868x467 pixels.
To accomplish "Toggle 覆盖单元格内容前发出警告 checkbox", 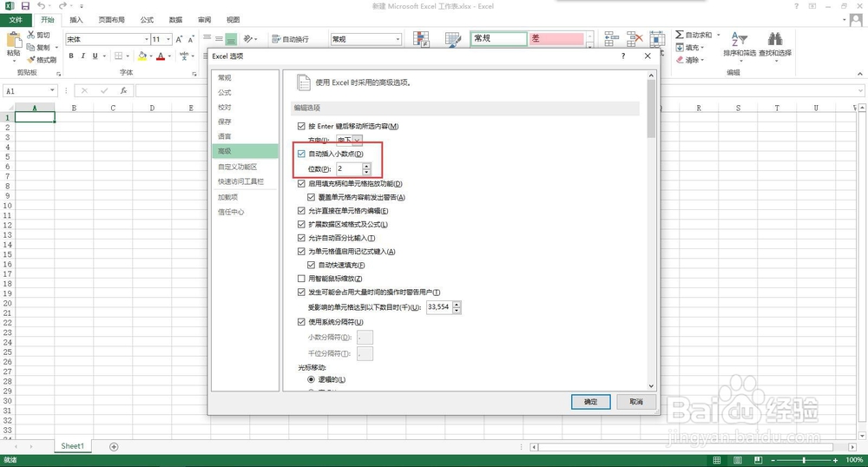I will coord(311,197).
